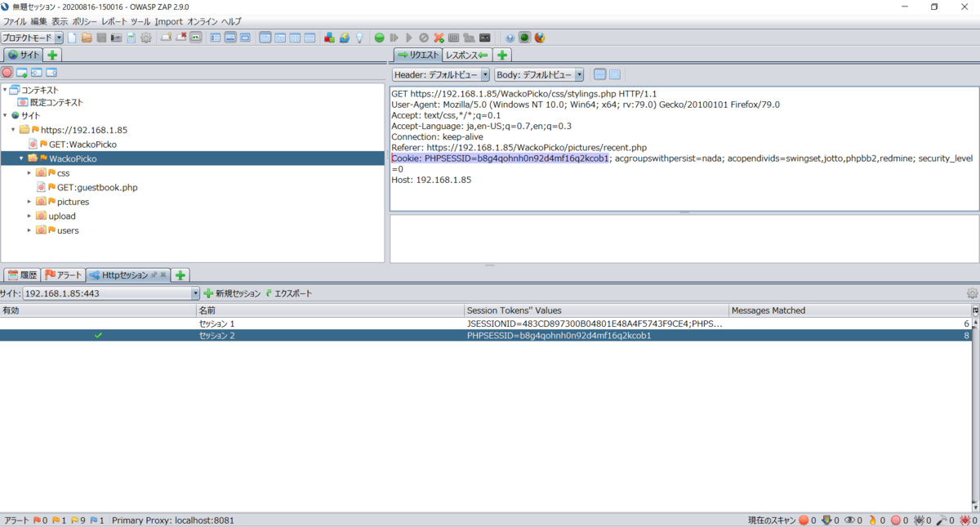The image size is (980, 527).
Task: Click the Open Session folder icon
Action: [x=87, y=38]
